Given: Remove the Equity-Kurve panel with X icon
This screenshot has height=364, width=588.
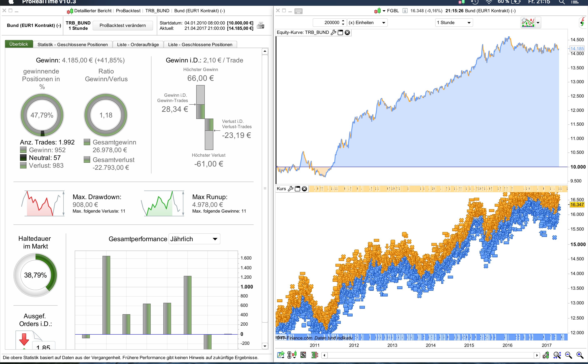Looking at the screenshot, I should click(x=347, y=32).
